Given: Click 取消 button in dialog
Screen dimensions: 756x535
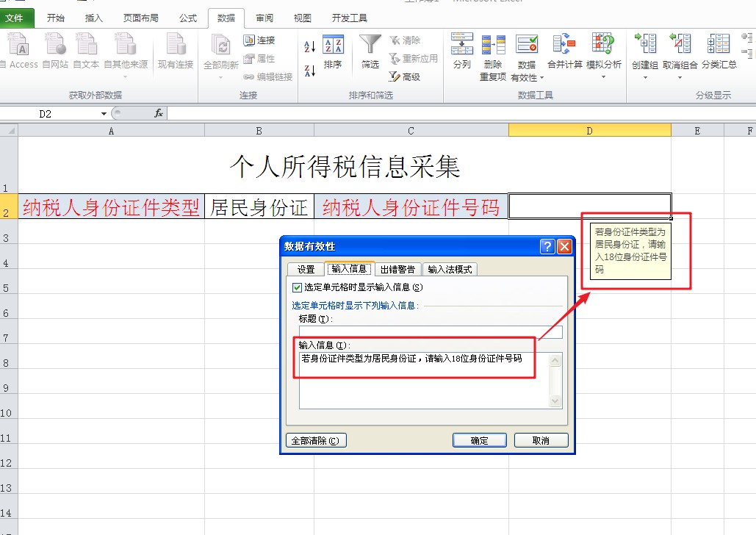Looking at the screenshot, I should pos(541,440).
